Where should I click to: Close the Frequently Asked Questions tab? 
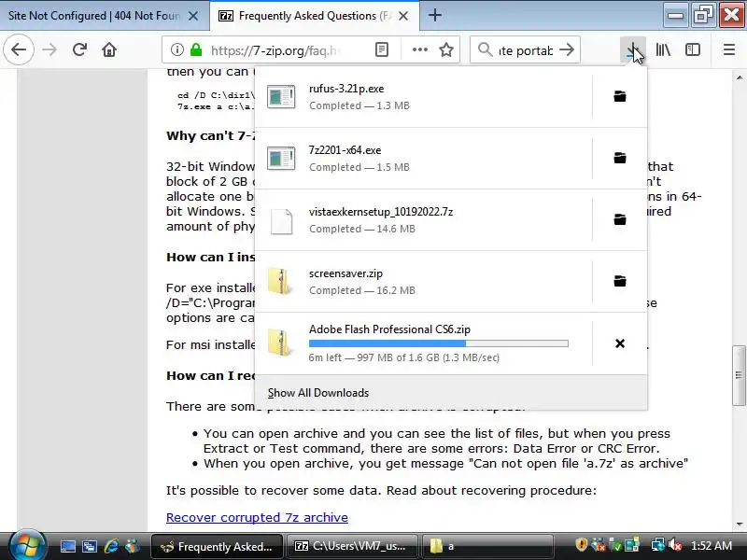coord(403,16)
